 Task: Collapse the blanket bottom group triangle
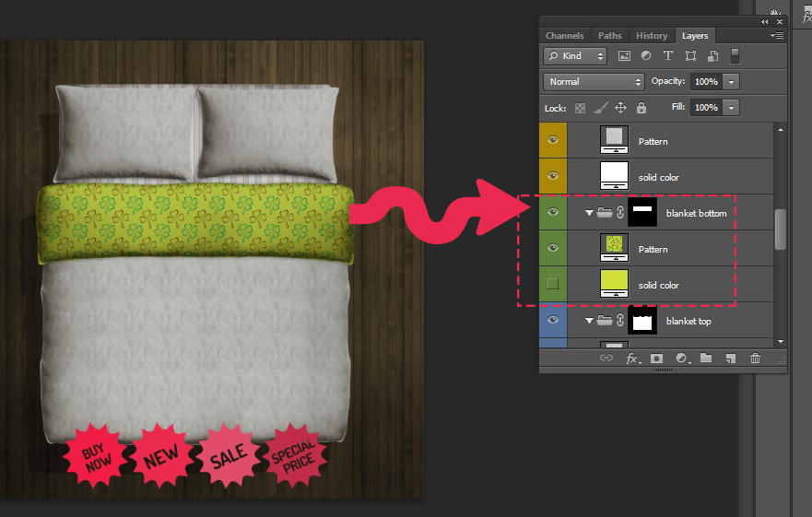pos(589,213)
